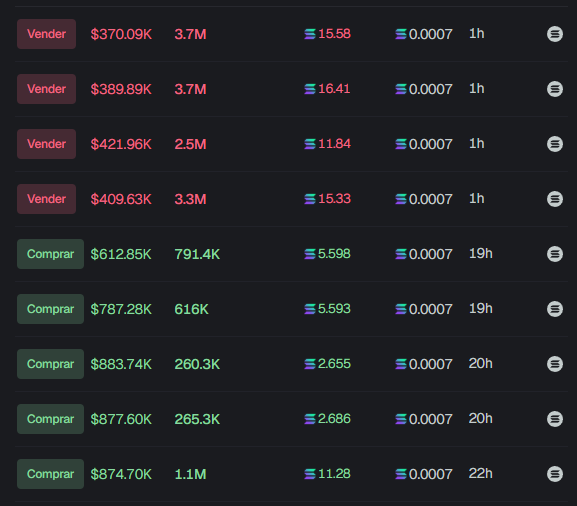Click the Vender badge in the $409.63K row
Image resolution: width=577 pixels, height=506 pixels.
coord(46,199)
